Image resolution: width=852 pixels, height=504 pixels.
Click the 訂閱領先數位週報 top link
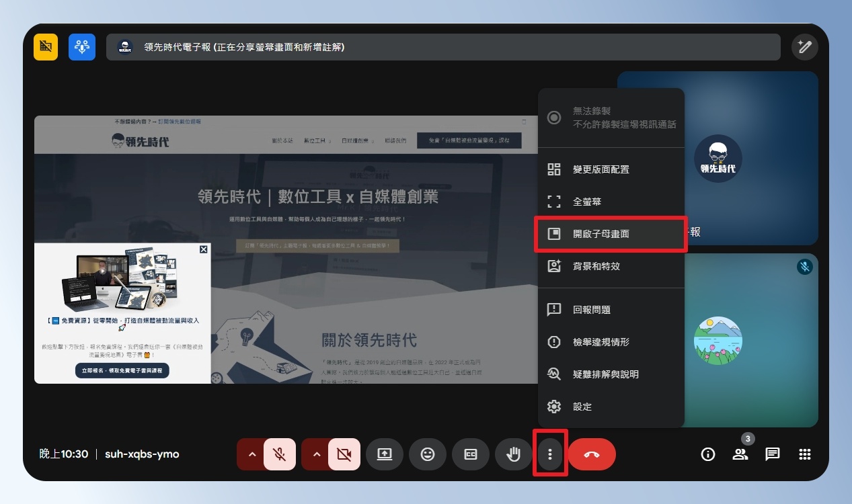click(180, 122)
